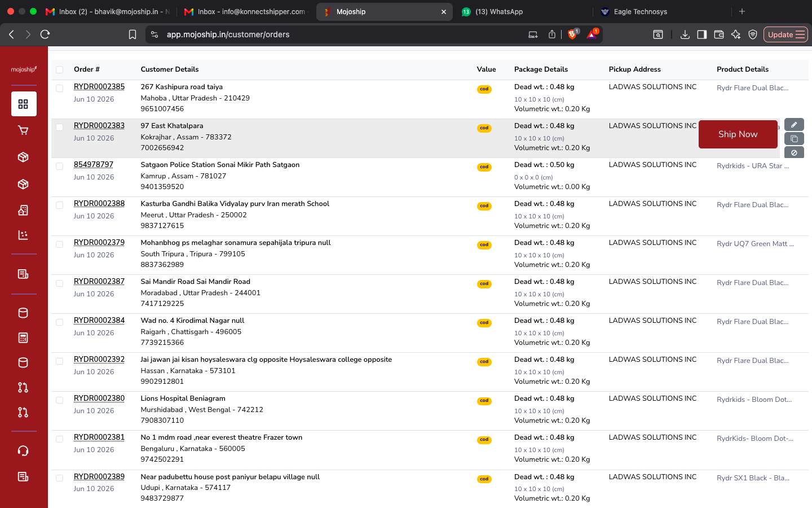Open the Rydr SX1 Black product link
The image size is (812, 508).
tap(753, 478)
